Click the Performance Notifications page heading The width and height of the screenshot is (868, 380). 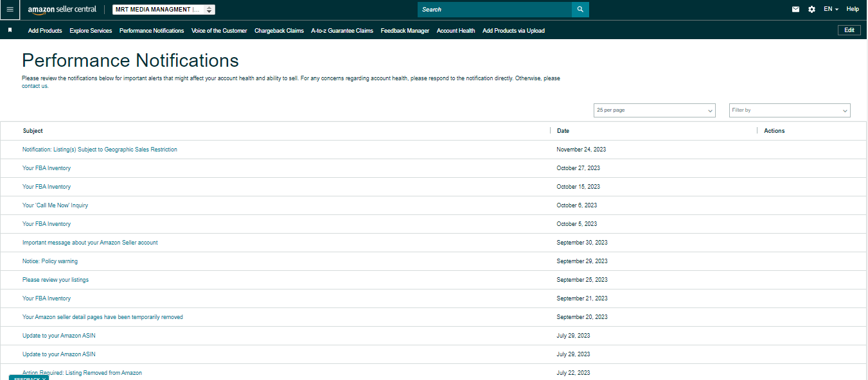[130, 60]
